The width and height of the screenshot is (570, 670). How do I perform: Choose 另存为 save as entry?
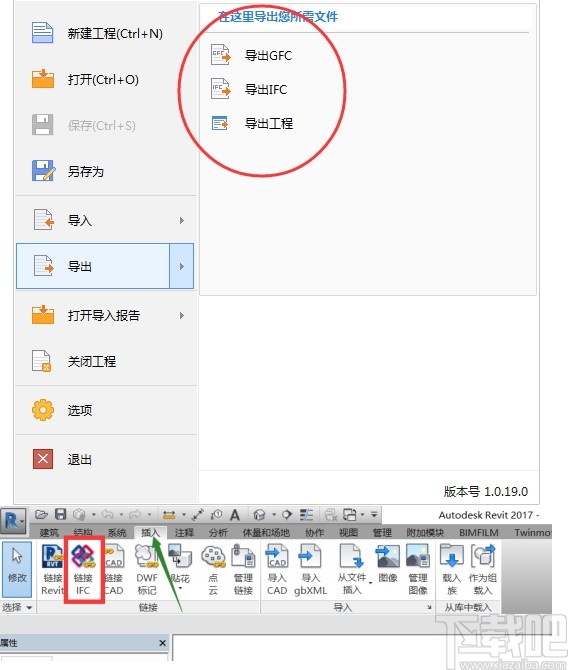[106, 171]
